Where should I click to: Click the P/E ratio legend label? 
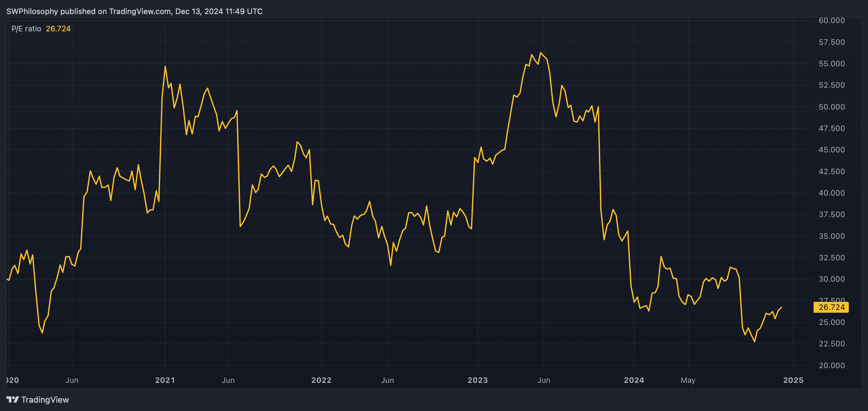click(26, 28)
